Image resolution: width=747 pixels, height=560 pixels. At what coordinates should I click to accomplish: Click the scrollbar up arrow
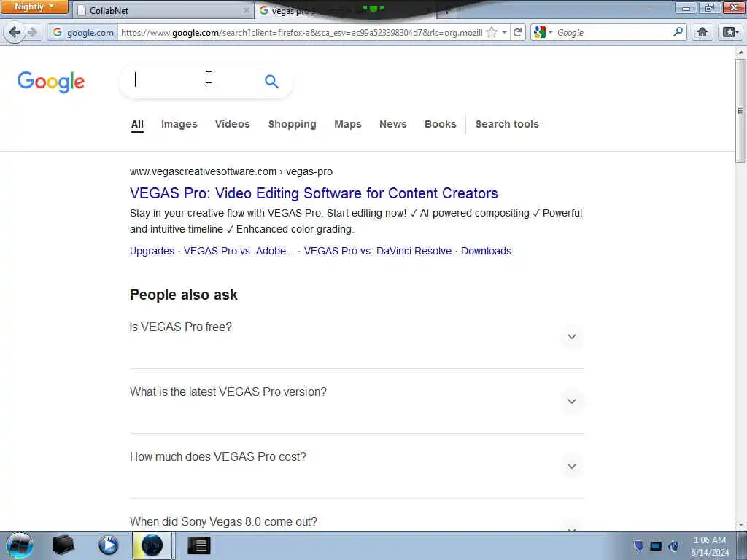coord(740,52)
